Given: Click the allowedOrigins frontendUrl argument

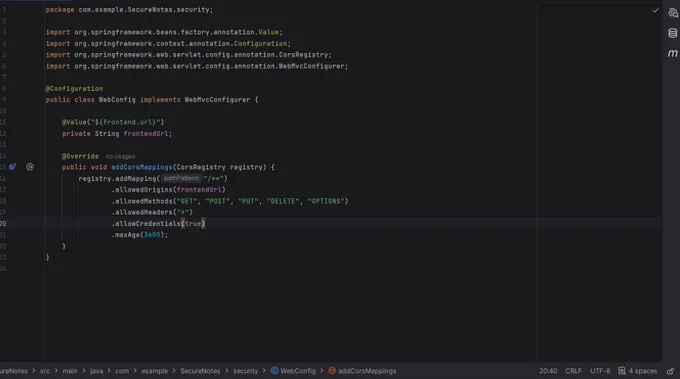Looking at the screenshot, I should [199, 190].
